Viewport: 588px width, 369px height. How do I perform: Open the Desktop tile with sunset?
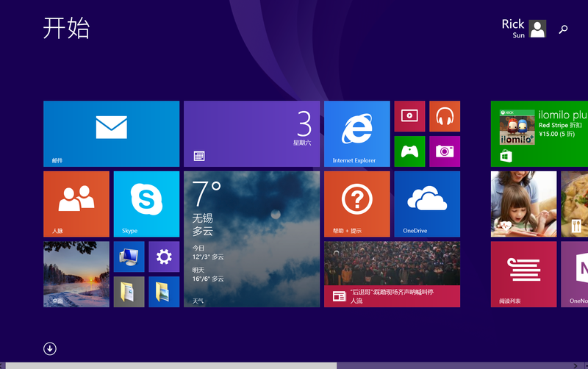click(76, 274)
